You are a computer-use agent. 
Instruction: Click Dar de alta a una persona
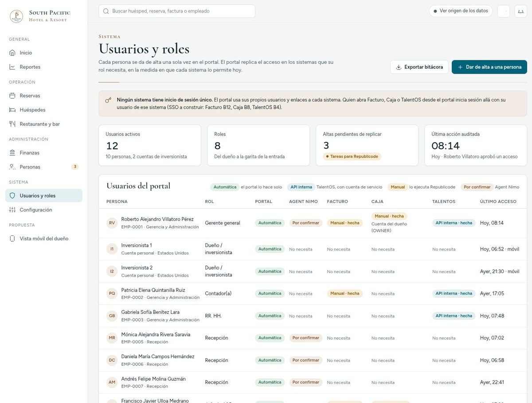pos(489,67)
